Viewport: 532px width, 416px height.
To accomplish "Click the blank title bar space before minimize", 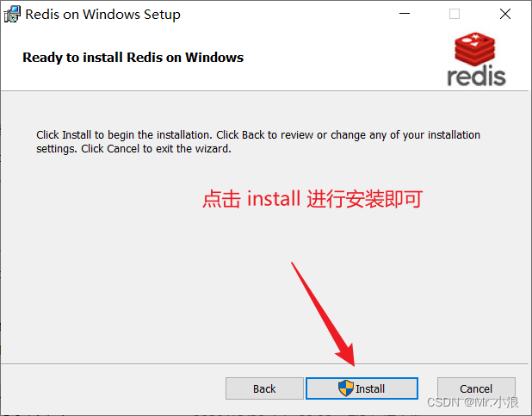I will click(288, 15).
